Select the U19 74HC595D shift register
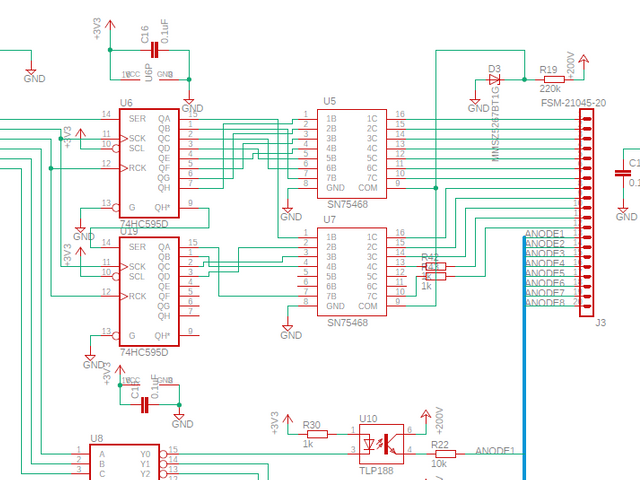 coord(149,291)
